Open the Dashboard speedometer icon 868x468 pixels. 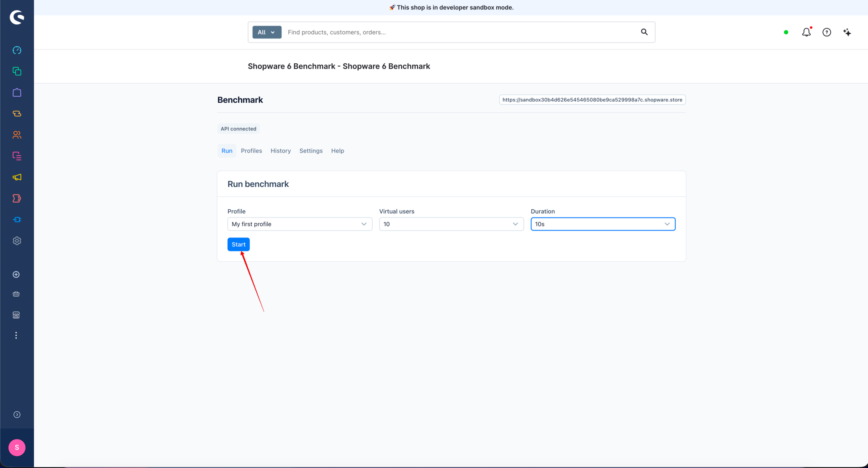click(x=17, y=50)
